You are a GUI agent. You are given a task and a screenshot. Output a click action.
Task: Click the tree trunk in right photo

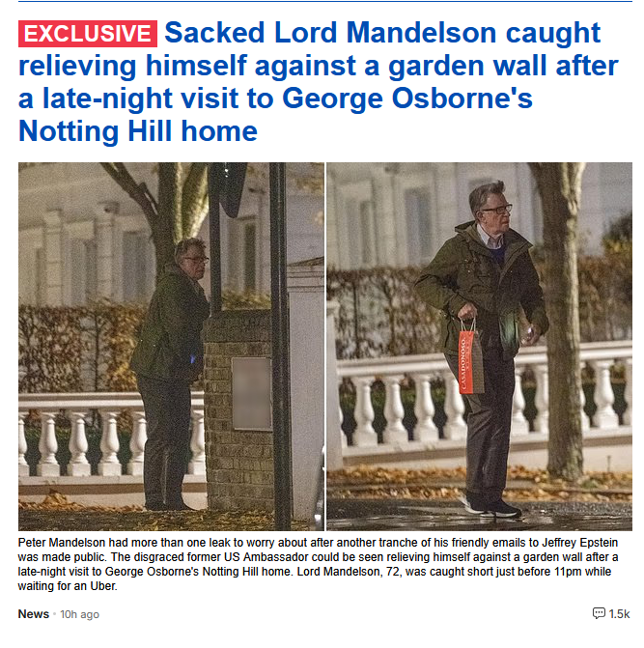click(x=562, y=321)
